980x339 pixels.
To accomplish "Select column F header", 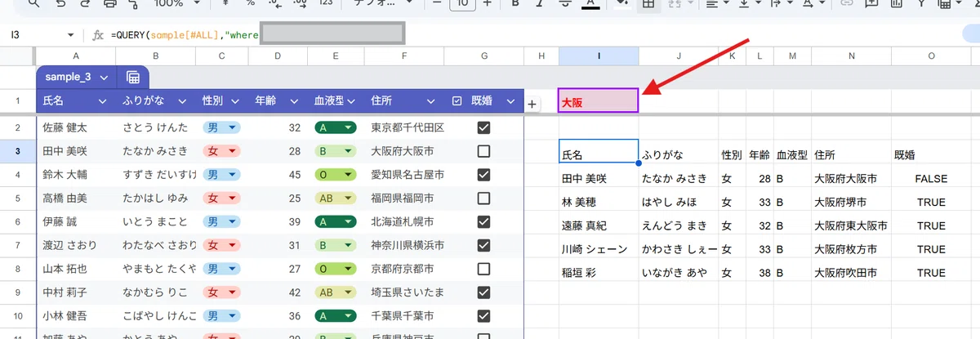I will (x=403, y=56).
